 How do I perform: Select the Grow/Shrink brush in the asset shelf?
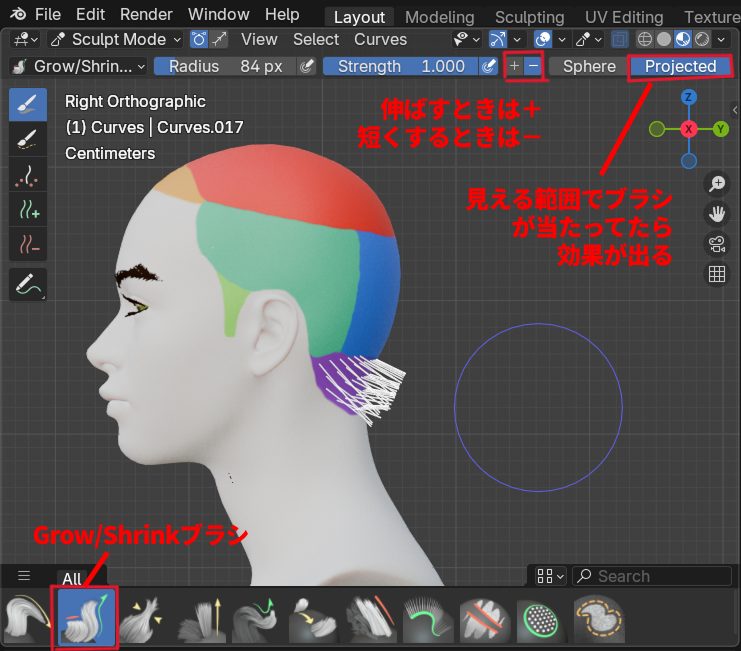tap(84, 618)
